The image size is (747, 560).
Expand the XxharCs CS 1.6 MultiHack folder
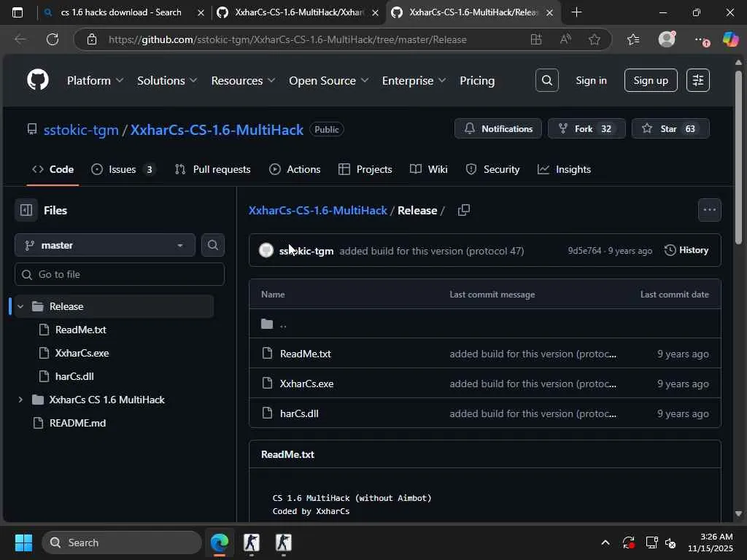coord(20,400)
